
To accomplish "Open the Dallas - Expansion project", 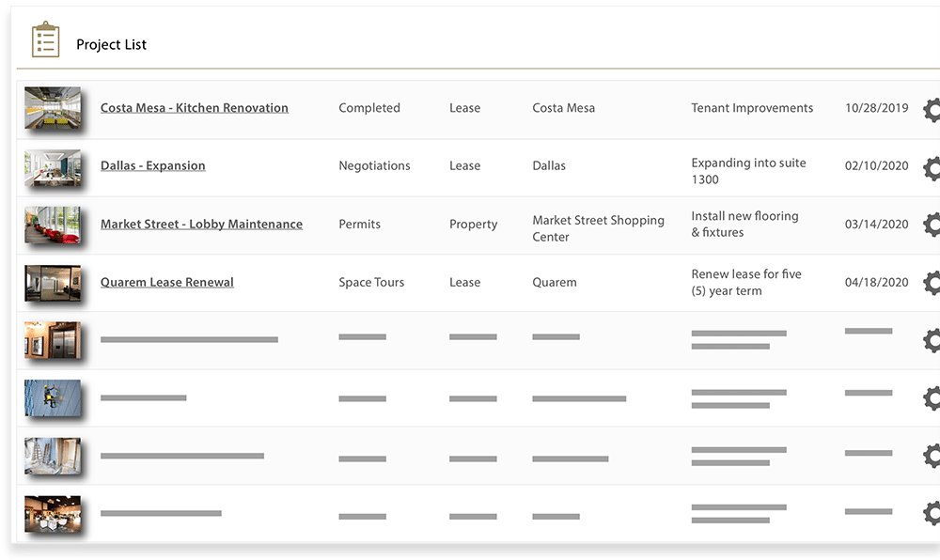I will [152, 165].
